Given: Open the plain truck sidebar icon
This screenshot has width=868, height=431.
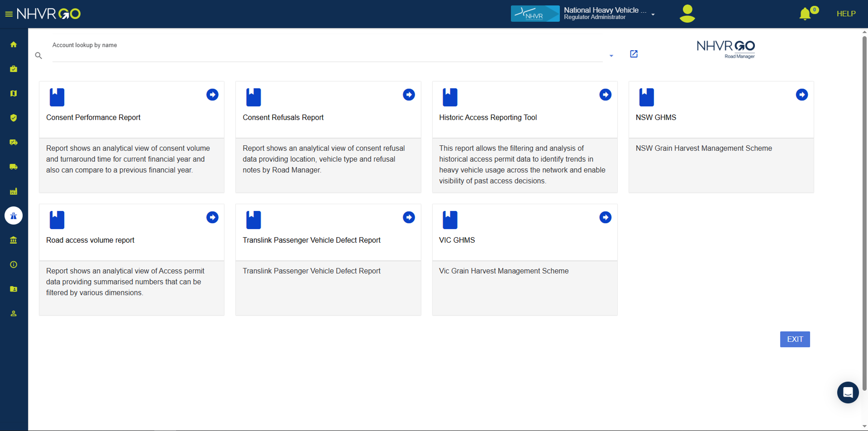Looking at the screenshot, I should pyautogui.click(x=13, y=167).
